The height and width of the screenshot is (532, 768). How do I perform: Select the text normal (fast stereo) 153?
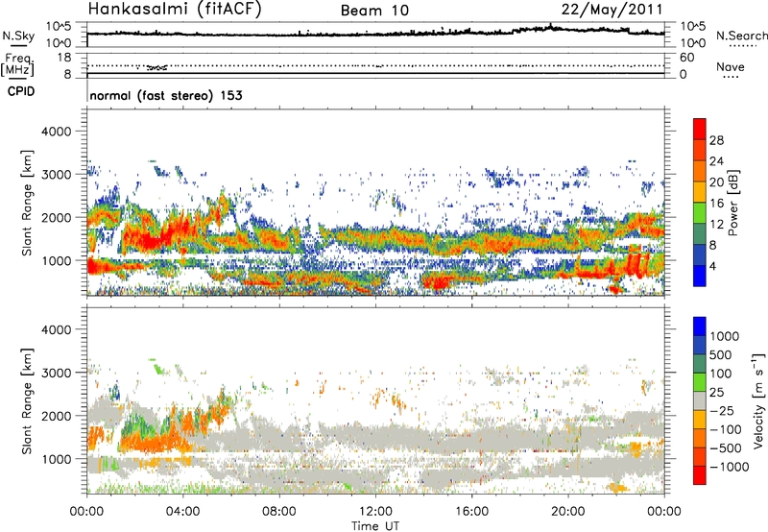[166, 95]
